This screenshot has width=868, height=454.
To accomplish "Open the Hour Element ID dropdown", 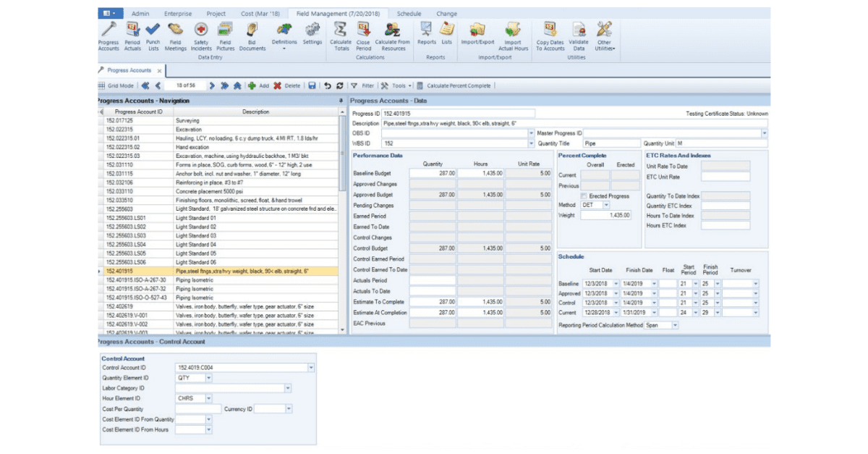I will pyautogui.click(x=209, y=398).
